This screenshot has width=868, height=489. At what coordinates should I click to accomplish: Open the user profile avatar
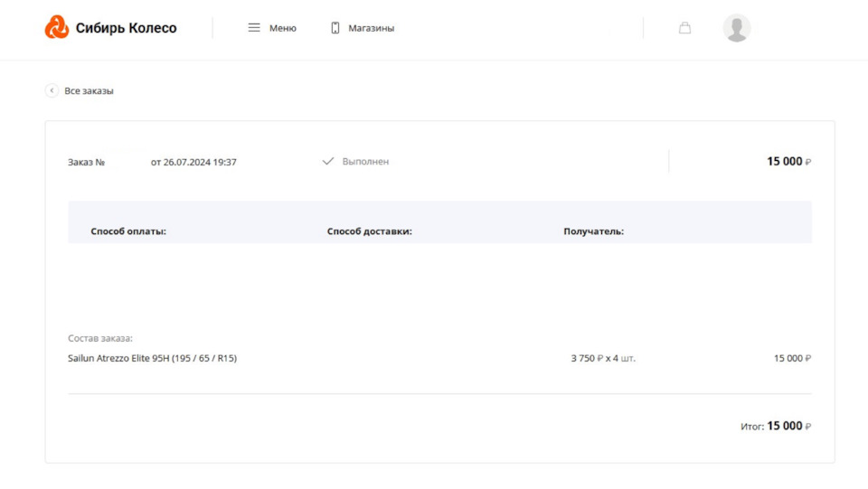click(x=737, y=28)
